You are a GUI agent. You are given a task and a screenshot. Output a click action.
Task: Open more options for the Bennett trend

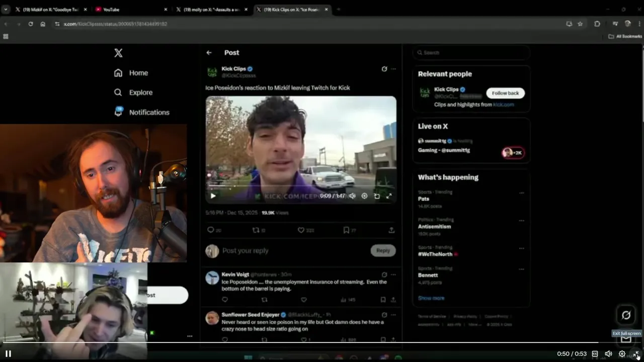click(521, 269)
